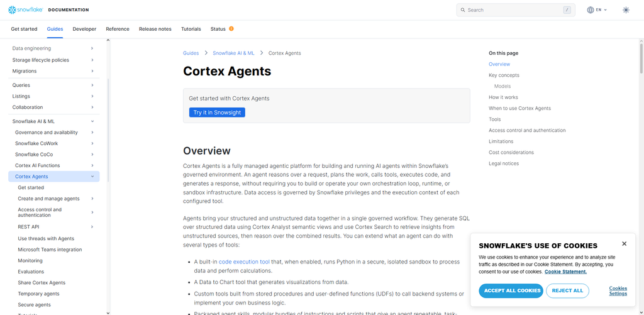Open the Evaluations sidebar item

point(31,272)
